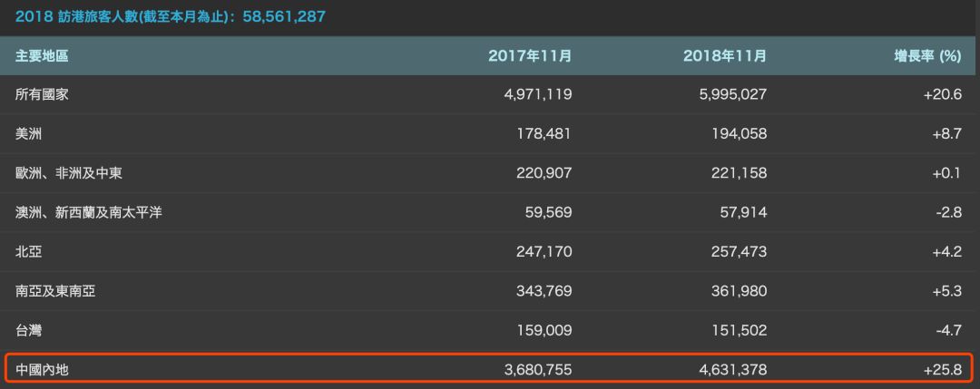Click the 美洲 region row label

(x=29, y=133)
